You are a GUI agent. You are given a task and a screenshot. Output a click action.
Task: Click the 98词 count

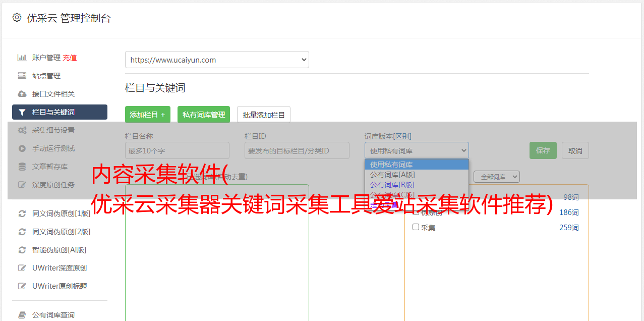[x=571, y=197]
